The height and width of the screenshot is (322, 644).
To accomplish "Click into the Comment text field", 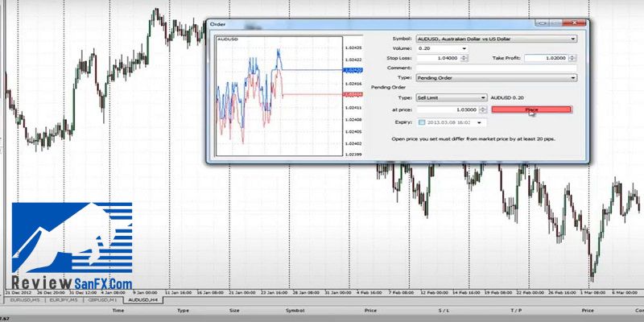I will click(x=495, y=68).
